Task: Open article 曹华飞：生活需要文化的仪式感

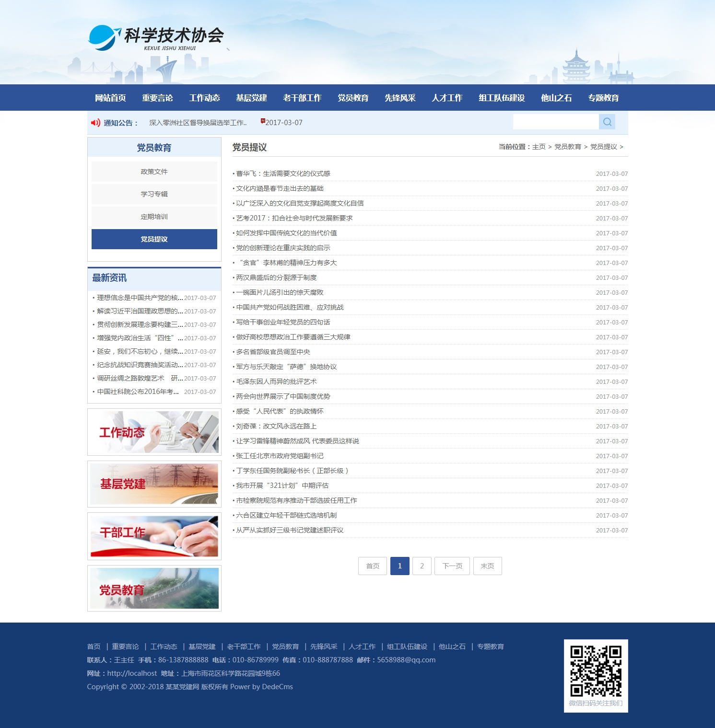Action: 283,173
